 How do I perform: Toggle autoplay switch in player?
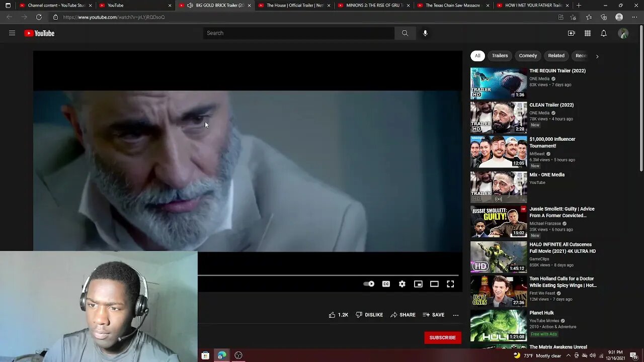coord(369,284)
